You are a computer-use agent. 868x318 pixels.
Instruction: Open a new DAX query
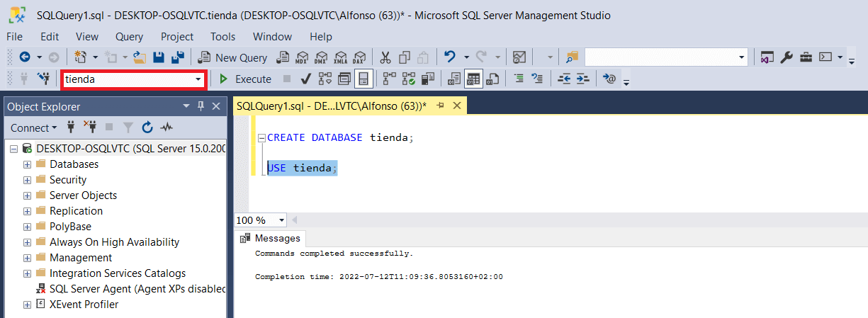pyautogui.click(x=359, y=57)
